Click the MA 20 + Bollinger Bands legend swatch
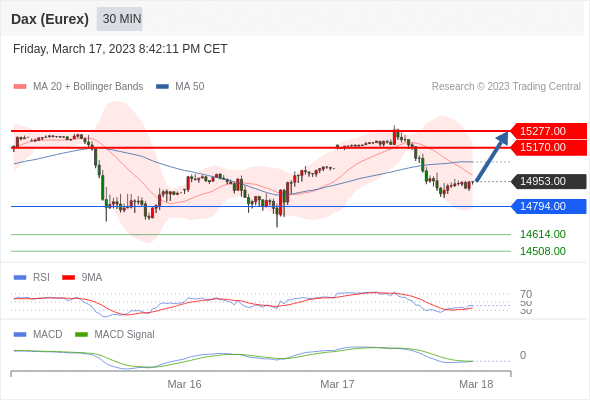The image size is (590, 400). tap(20, 87)
